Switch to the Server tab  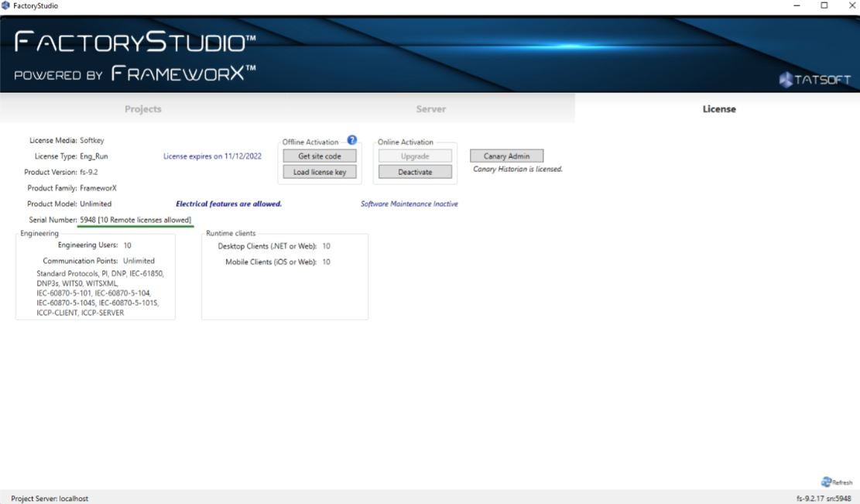point(430,108)
